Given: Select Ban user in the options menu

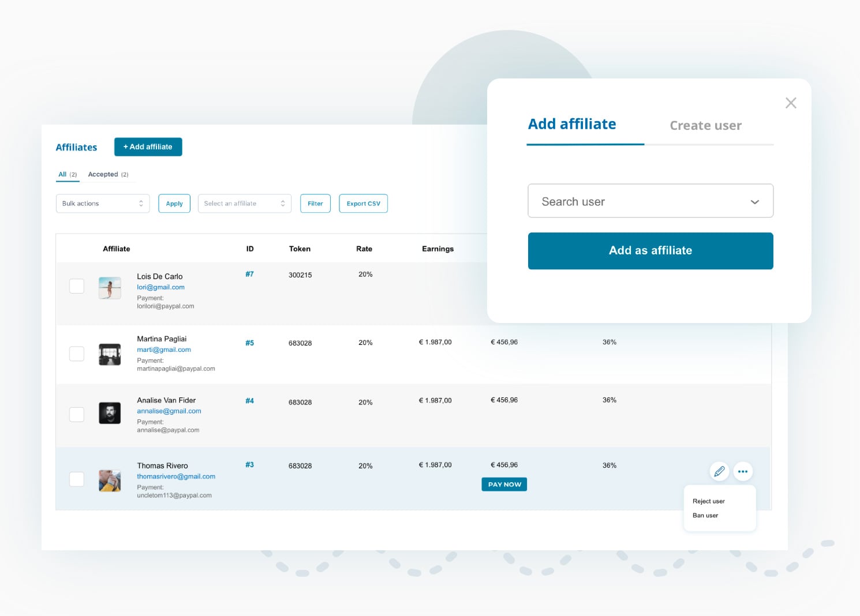Looking at the screenshot, I should coord(705,515).
